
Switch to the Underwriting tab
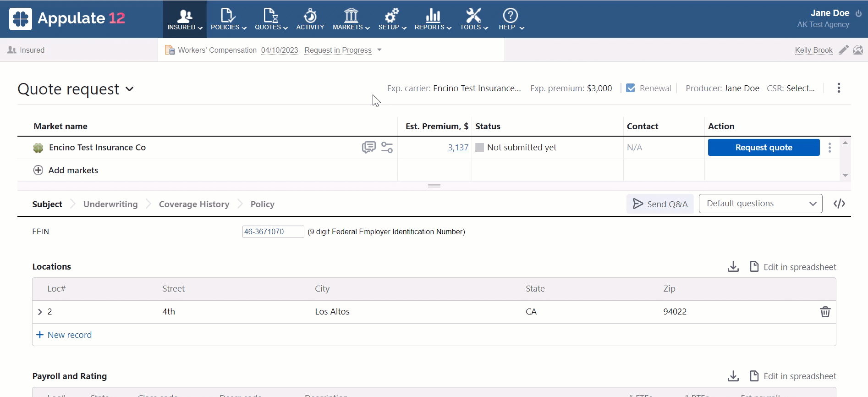coord(110,204)
